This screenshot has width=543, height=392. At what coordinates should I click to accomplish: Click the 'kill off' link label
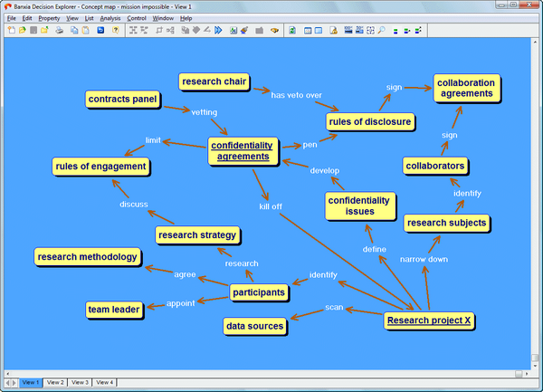point(271,206)
